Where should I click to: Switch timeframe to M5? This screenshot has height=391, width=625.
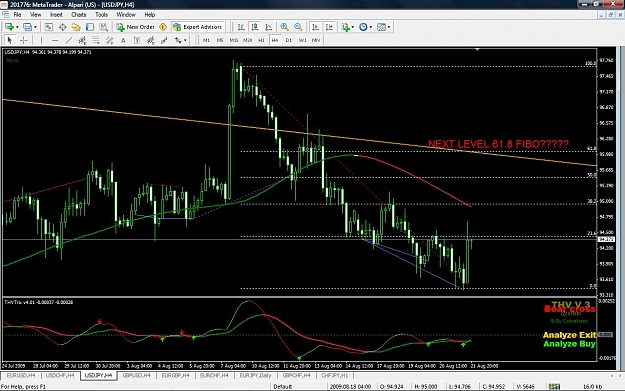click(220, 40)
